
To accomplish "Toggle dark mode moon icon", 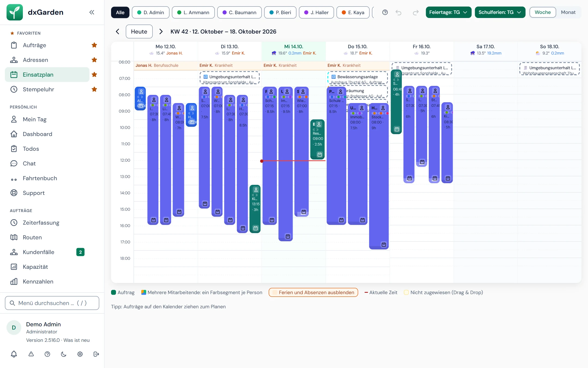I will (64, 354).
